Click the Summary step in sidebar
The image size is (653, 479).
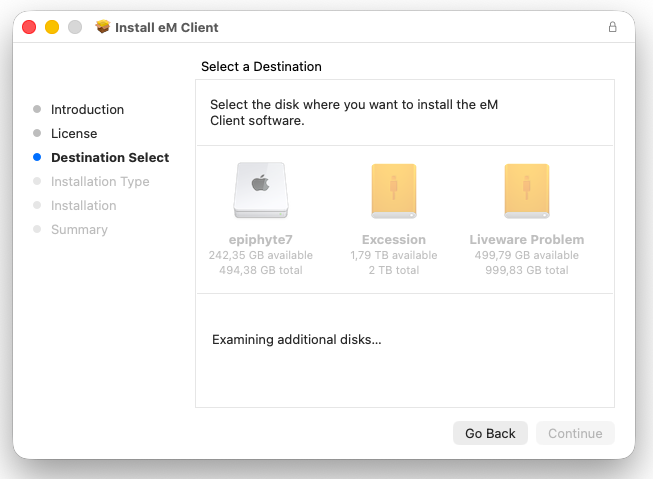(79, 230)
